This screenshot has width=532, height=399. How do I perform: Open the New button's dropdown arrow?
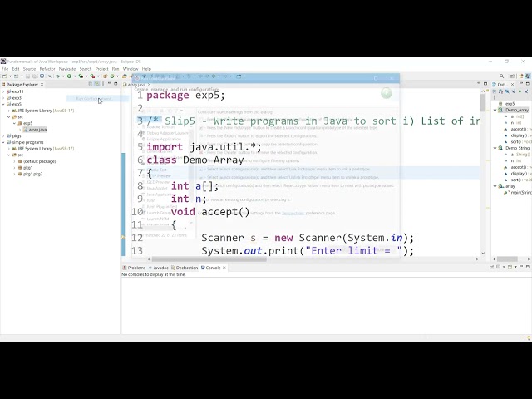click(10, 76)
